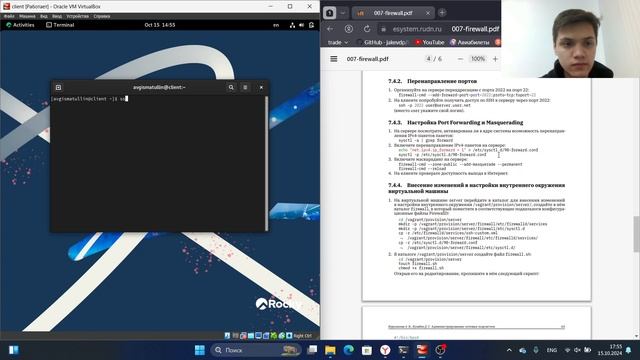Open the profile icon in browser tab strip
640x360 pixels.
point(330,13)
